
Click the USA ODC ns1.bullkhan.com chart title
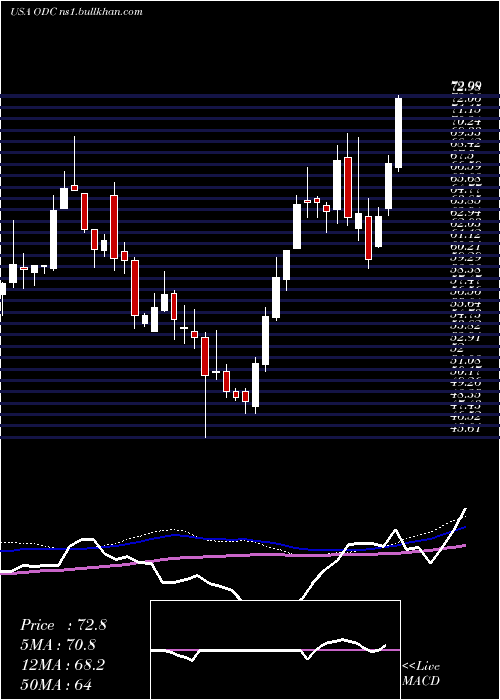(76, 12)
